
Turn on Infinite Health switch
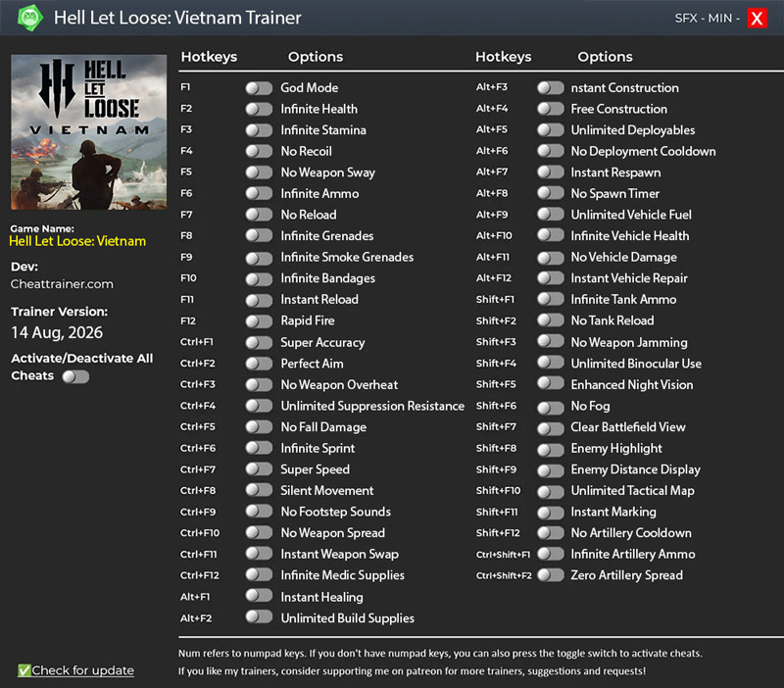(x=259, y=109)
